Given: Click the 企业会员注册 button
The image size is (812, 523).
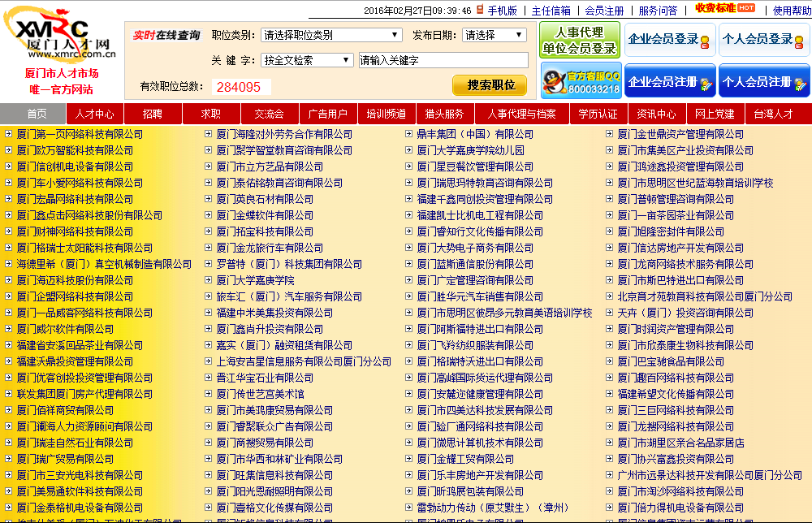Looking at the screenshot, I should (670, 80).
